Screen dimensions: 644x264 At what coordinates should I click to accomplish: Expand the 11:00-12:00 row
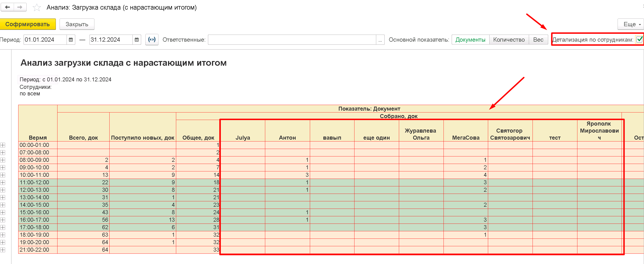pyautogui.click(x=3, y=182)
